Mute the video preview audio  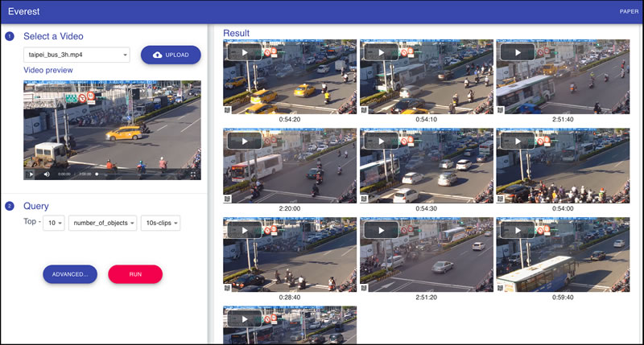(46, 173)
